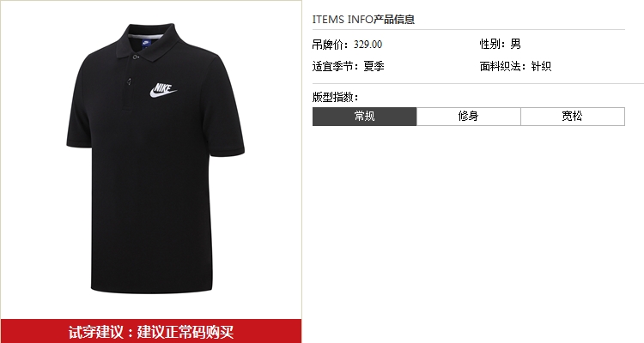Select the 修身 fit option
This screenshot has width=644, height=343.
tap(469, 117)
